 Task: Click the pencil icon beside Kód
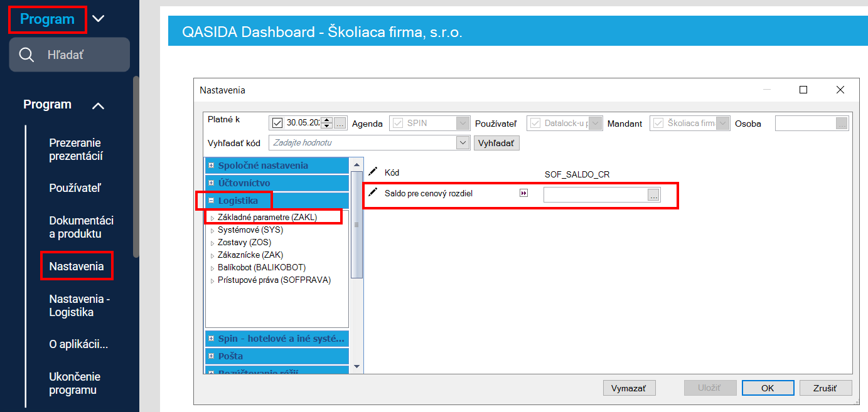373,171
